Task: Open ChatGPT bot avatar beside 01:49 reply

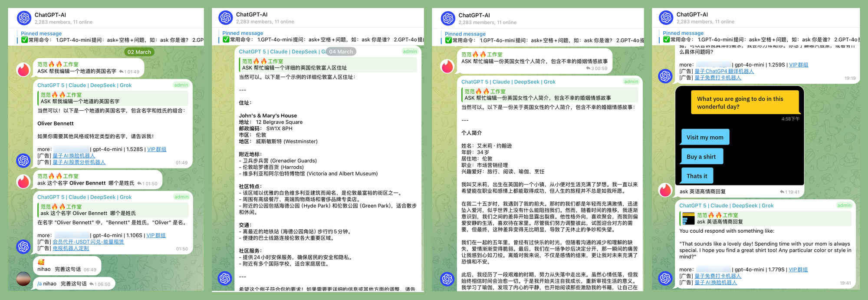Action: click(23, 160)
